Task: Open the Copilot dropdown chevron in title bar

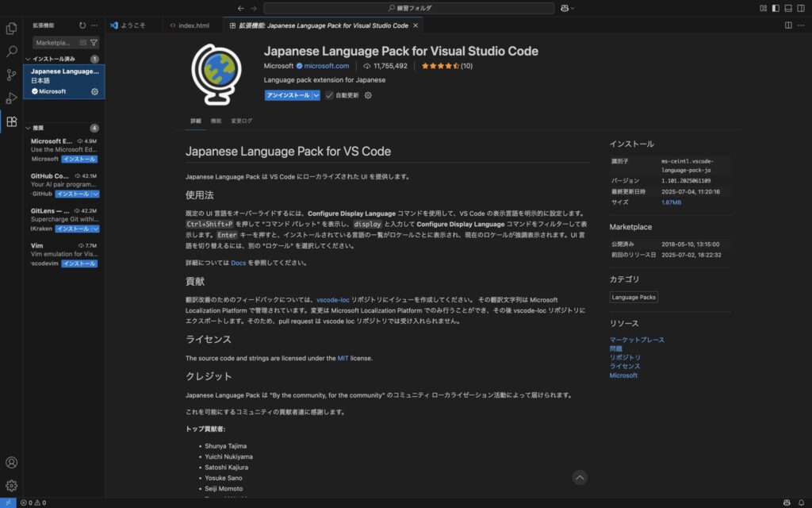Action: coord(573,8)
